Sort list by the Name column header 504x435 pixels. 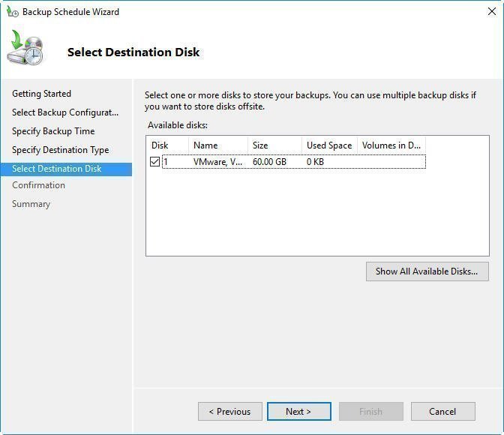pos(218,145)
